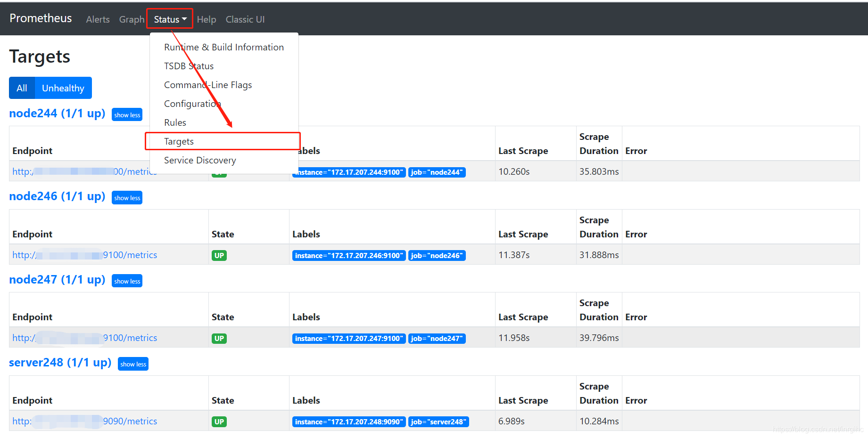Click the job="node246" label badge

tap(437, 255)
